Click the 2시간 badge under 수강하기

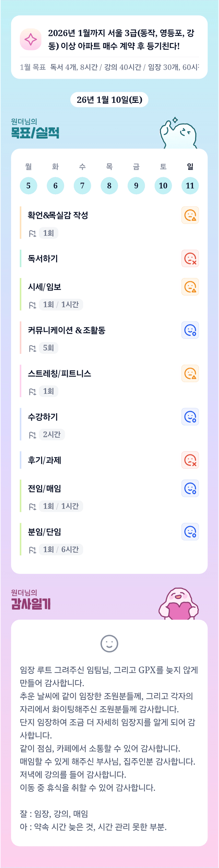pos(52,434)
